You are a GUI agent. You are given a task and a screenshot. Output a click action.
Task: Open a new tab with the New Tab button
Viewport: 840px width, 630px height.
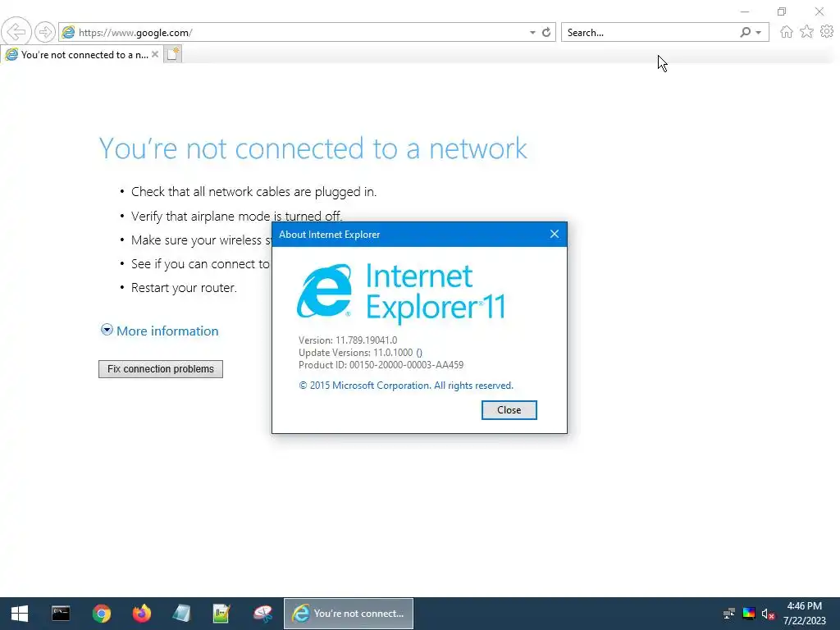pos(172,54)
